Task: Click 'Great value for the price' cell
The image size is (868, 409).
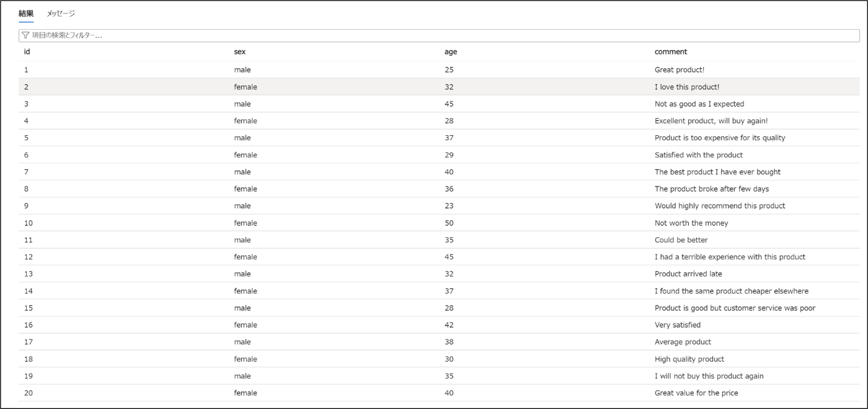Action: pos(696,393)
